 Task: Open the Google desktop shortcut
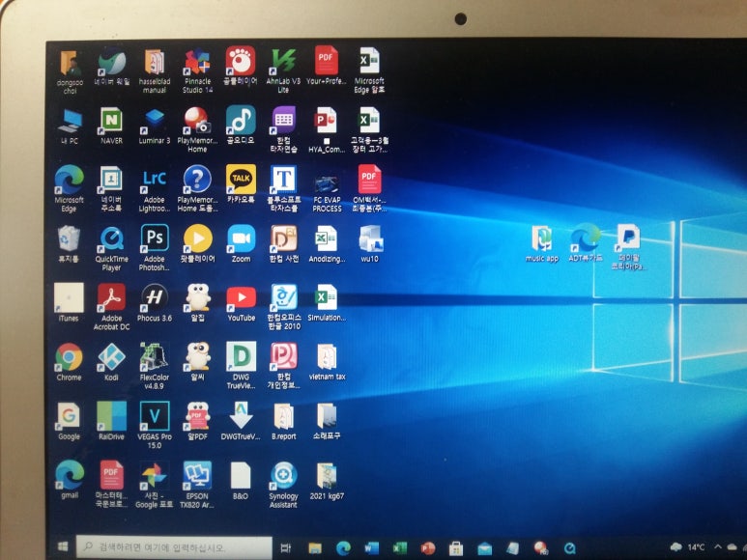click(x=69, y=421)
